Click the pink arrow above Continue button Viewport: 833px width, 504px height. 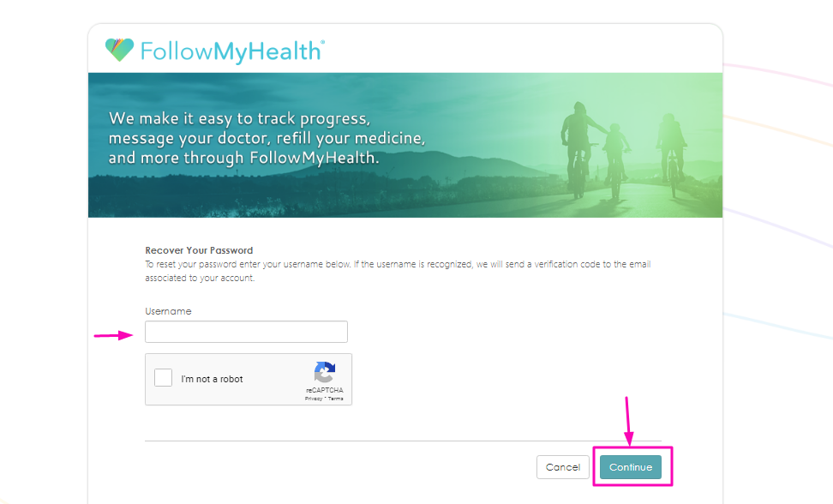pos(628,421)
